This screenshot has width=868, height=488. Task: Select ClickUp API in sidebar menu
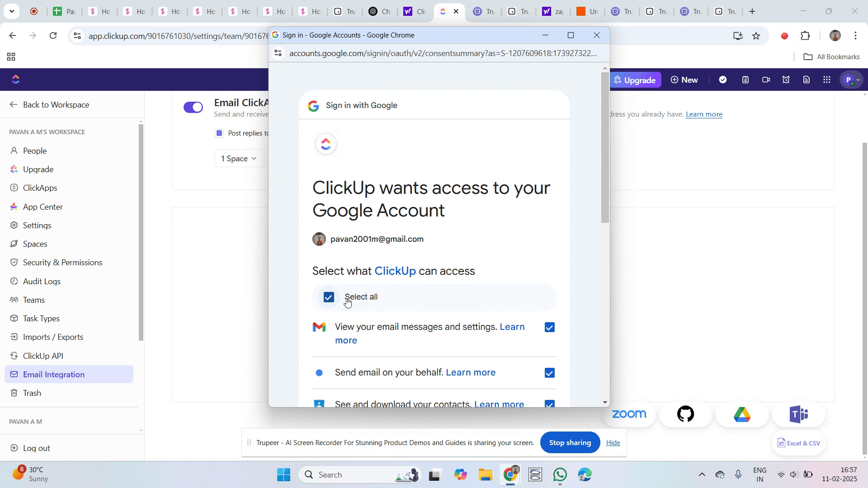click(x=43, y=356)
